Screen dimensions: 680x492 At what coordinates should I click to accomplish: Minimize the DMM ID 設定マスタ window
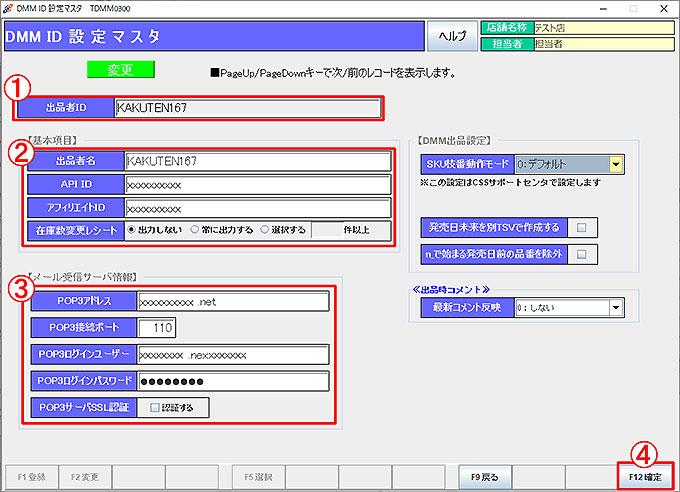click(603, 9)
